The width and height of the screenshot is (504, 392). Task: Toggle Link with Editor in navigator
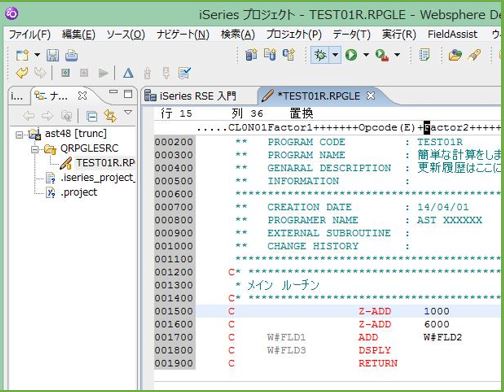click(x=110, y=116)
